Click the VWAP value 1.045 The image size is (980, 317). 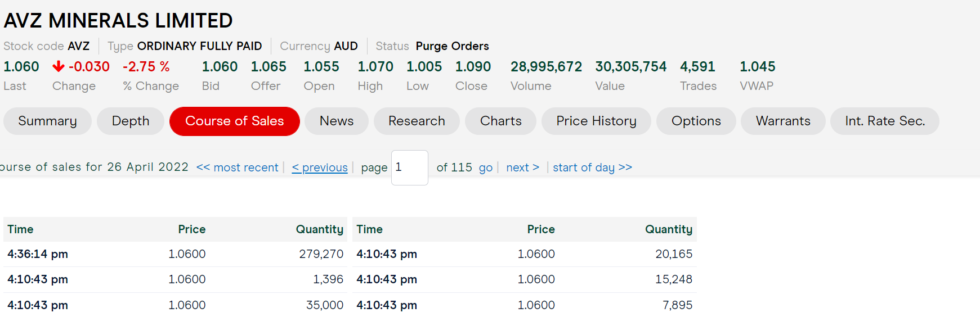(x=758, y=66)
